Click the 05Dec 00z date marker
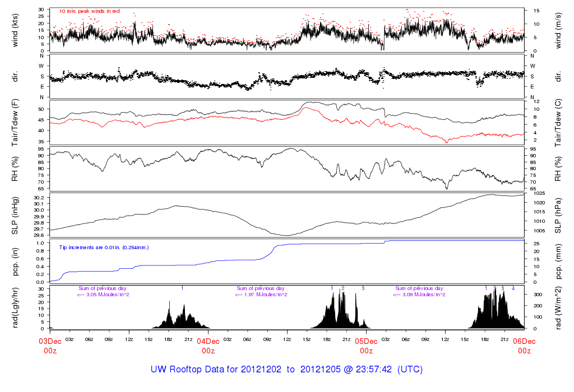 click(x=366, y=346)
